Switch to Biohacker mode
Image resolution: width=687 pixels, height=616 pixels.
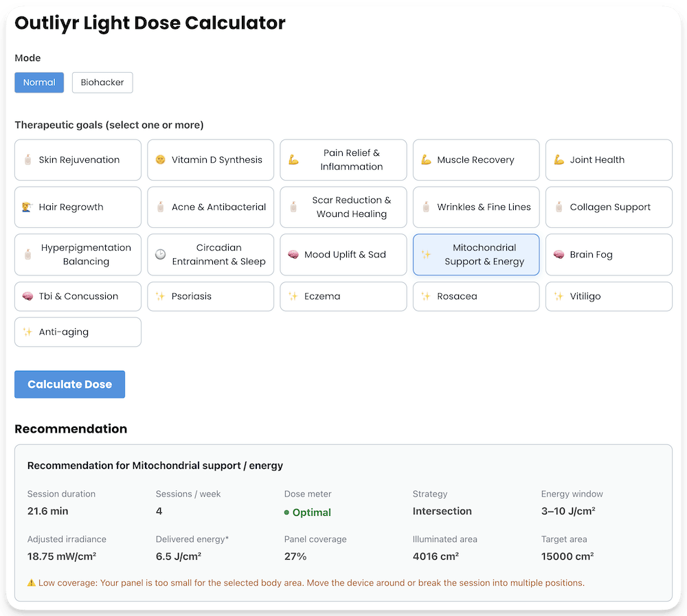[102, 82]
